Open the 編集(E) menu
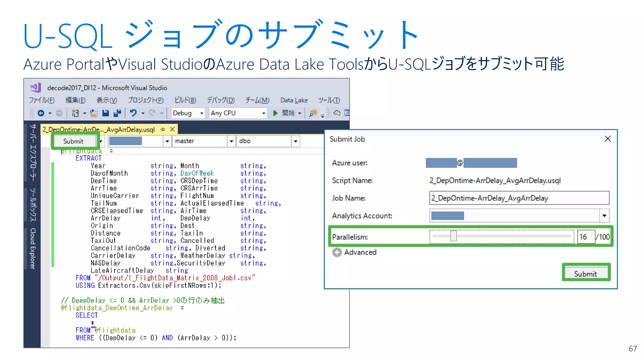The width and height of the screenshot is (644, 362). point(75,100)
